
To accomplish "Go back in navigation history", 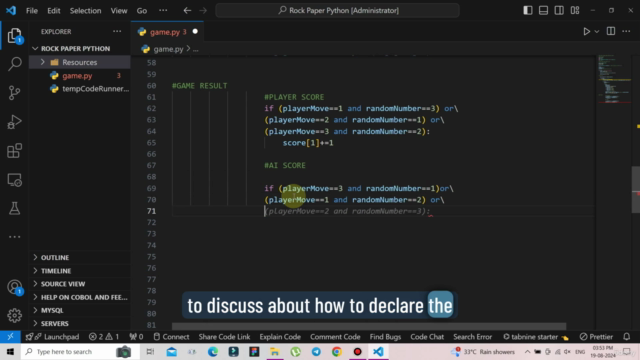I will coord(187,10).
